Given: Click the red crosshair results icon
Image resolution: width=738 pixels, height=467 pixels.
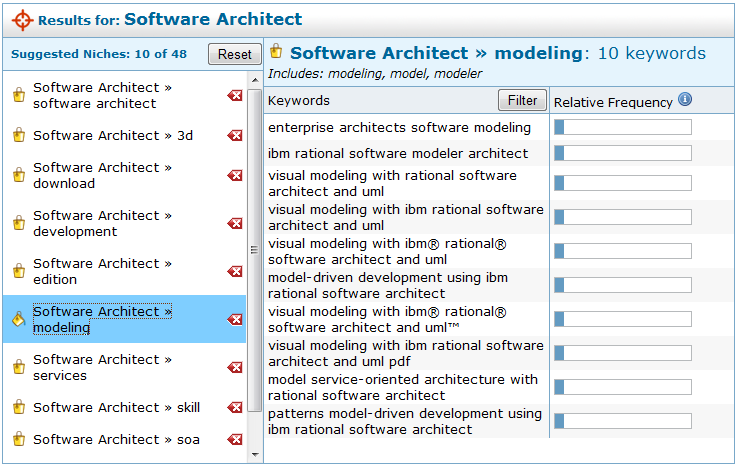Looking at the screenshot, I should point(22,20).
